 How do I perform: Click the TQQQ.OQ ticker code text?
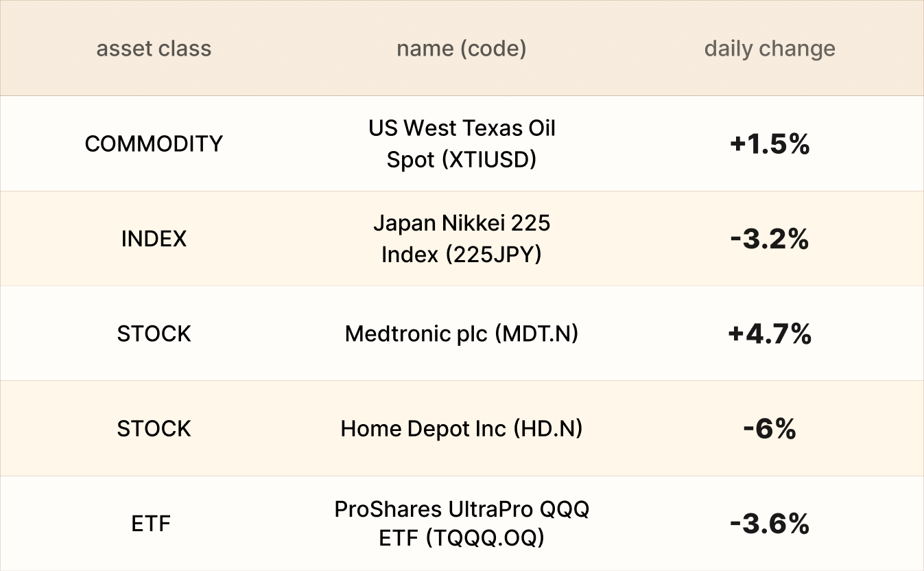tap(484, 539)
